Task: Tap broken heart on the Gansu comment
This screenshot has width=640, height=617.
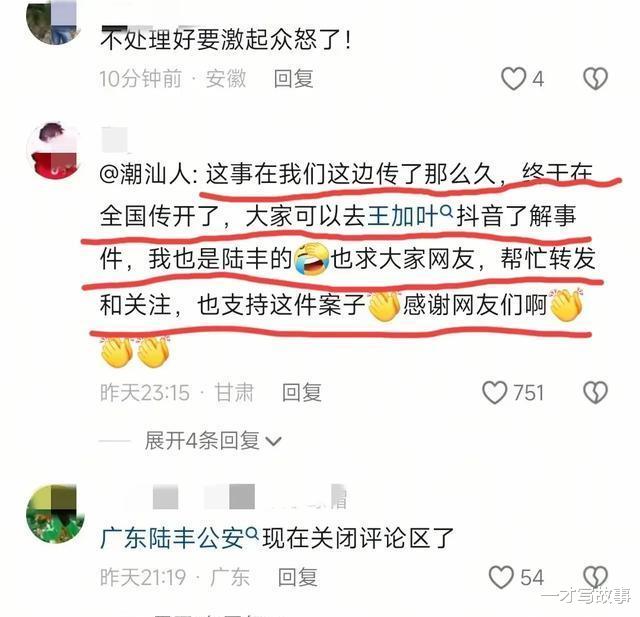Action: click(596, 393)
